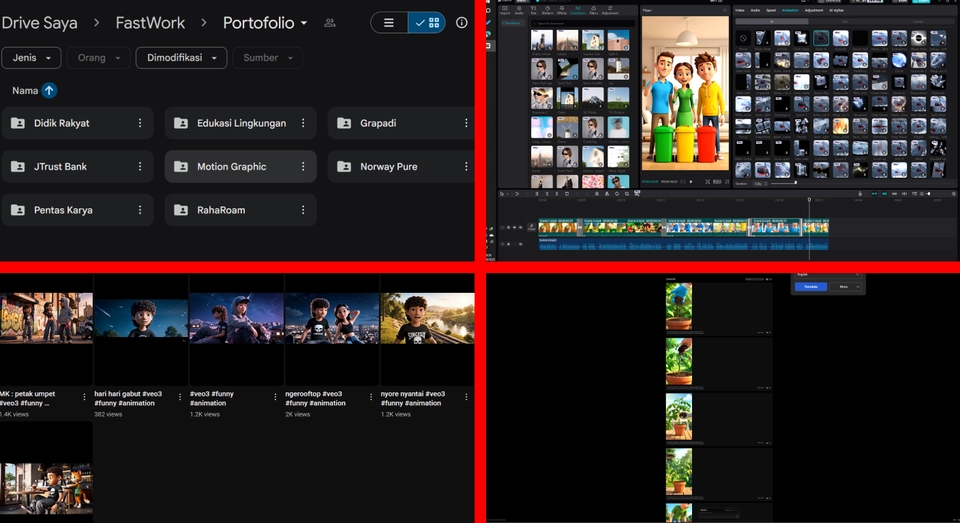The image size is (960, 523).
Task: Click the blue Translate button
Action: 810,287
